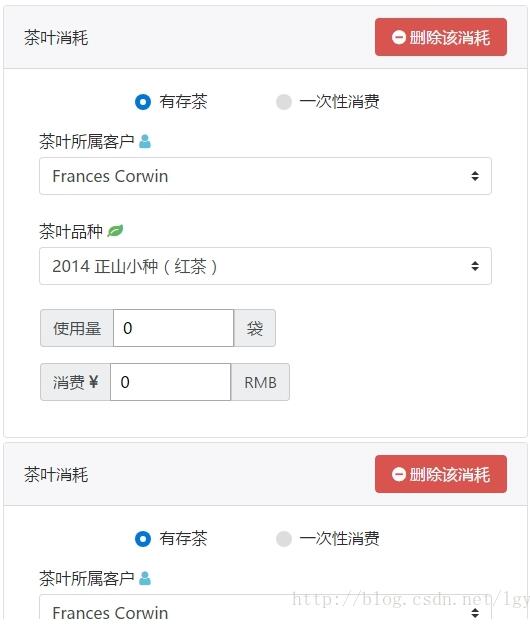This screenshot has width=530, height=624.
Task: Choose 一次性消费 radio in second panel
Action: pos(284,539)
